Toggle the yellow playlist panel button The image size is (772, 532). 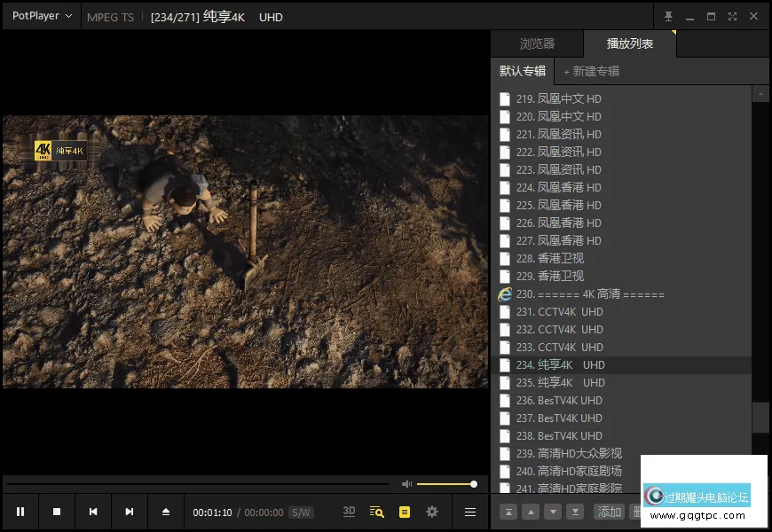click(x=405, y=512)
